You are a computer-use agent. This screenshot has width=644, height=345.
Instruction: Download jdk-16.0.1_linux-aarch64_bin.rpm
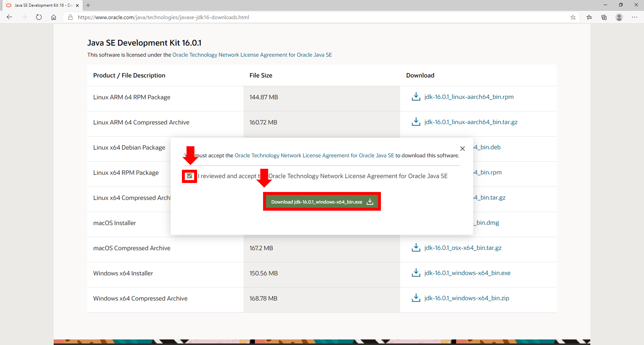[469, 97]
